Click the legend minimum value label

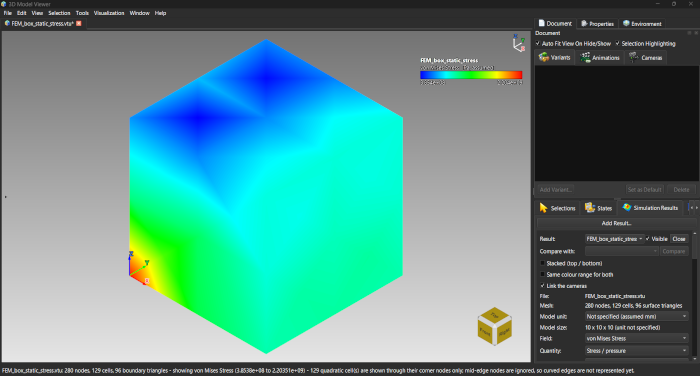click(433, 83)
